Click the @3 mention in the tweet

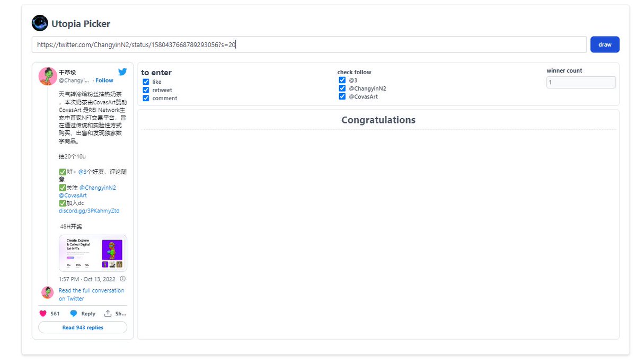point(82,172)
